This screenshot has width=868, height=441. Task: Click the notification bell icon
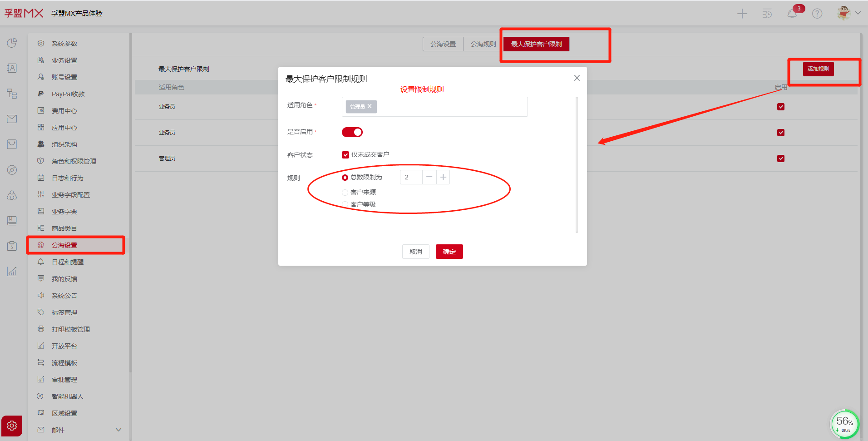click(x=792, y=14)
